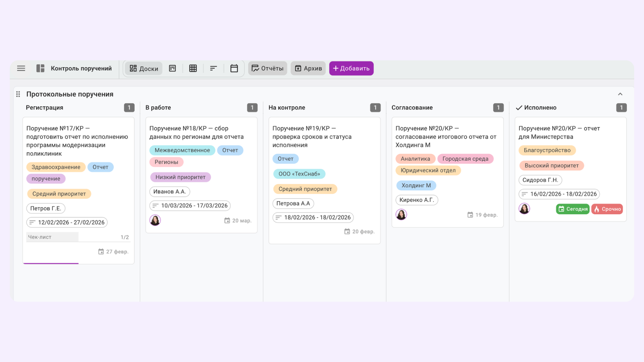Switch to calendar view icon

point(234,68)
